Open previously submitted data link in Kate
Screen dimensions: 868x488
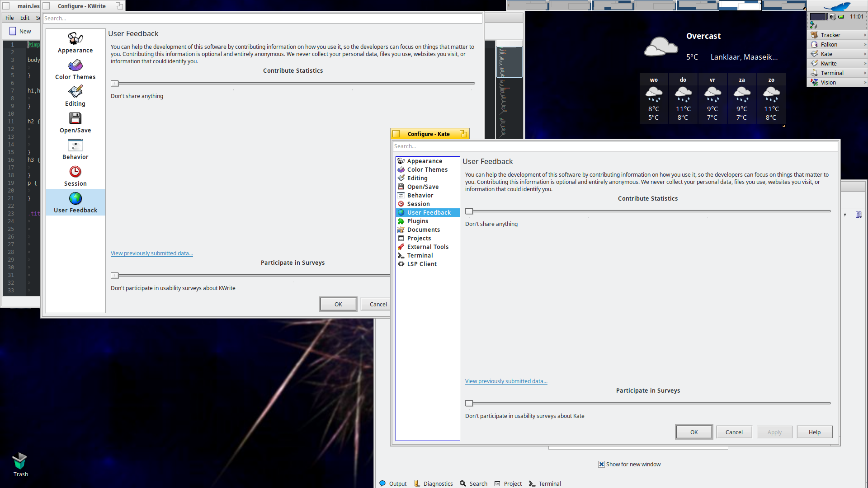click(x=506, y=381)
